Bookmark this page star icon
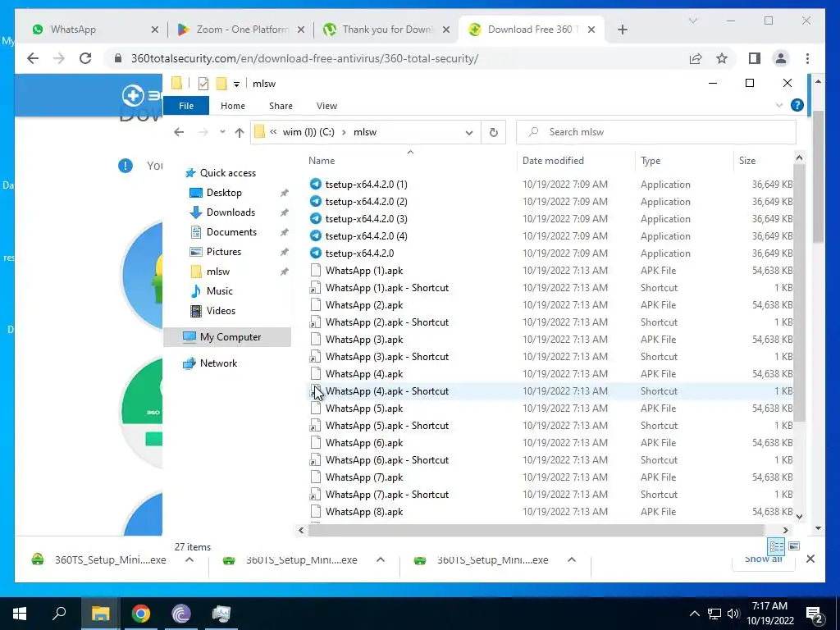This screenshot has width=840, height=630. (722, 58)
